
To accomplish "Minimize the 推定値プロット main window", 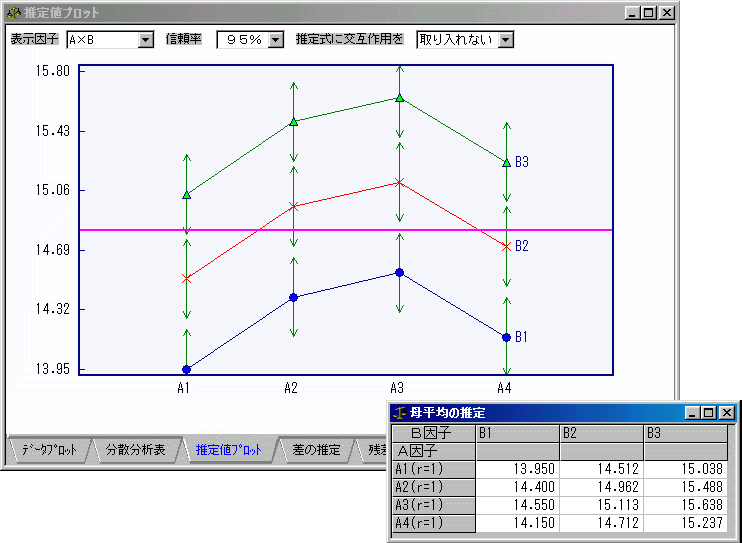I will [632, 14].
